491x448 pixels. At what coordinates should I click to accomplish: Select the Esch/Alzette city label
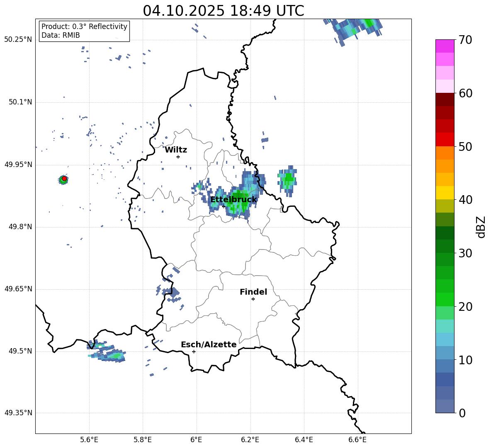[x=209, y=344]
